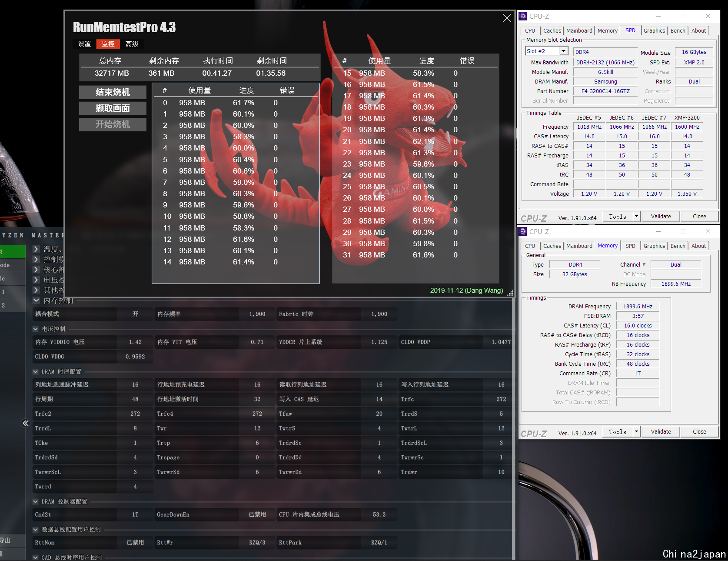
Task: Open Graphics tab in top CPU-Z window
Action: tap(654, 30)
